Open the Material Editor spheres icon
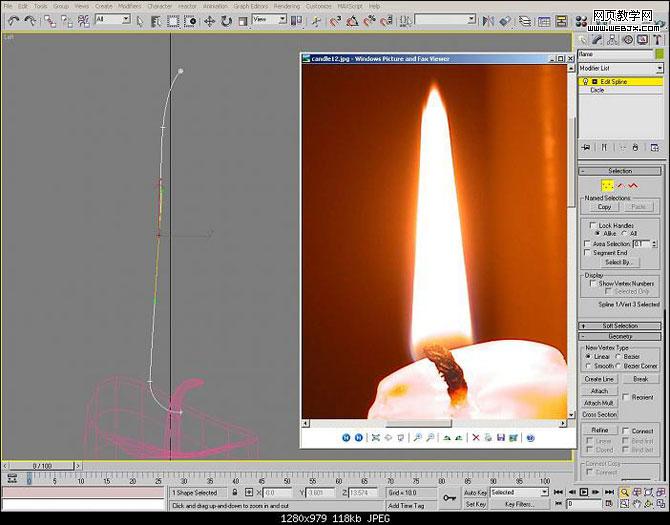Image resolution: width=670 pixels, height=525 pixels. [581, 21]
